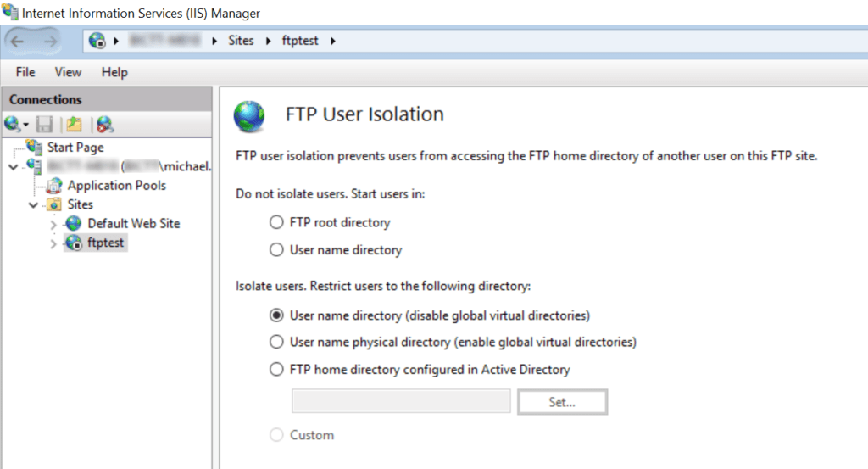
Task: Select User name directory under Do not isolate
Action: click(276, 249)
